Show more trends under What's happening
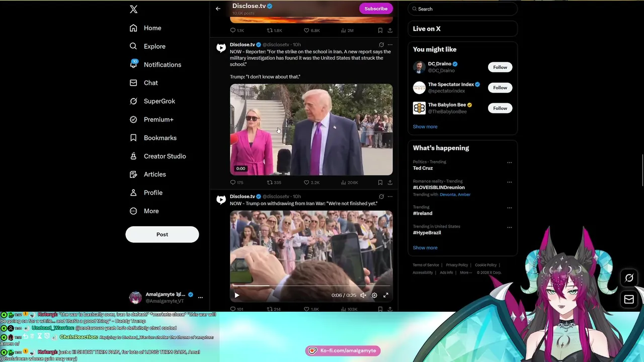This screenshot has width=644, height=362. pos(425,248)
